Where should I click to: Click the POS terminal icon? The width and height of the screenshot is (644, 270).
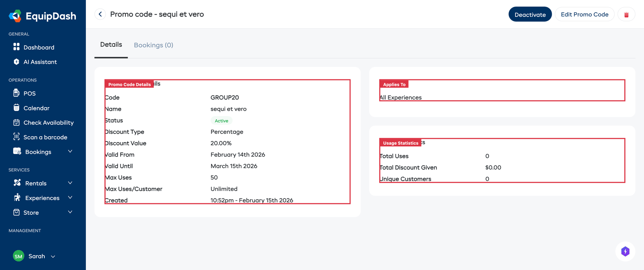point(16,93)
